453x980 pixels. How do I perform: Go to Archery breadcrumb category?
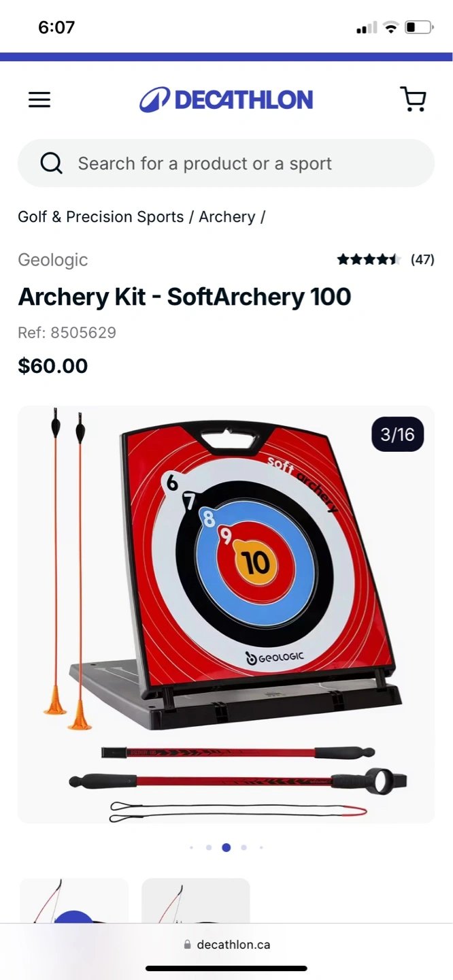(227, 217)
